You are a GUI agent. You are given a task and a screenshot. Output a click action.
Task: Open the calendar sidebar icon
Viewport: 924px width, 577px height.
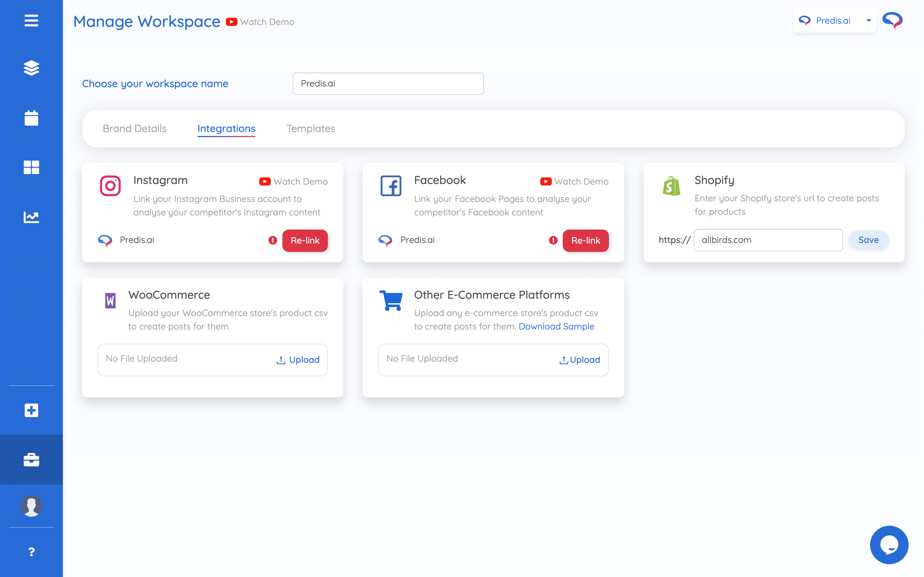coord(31,118)
